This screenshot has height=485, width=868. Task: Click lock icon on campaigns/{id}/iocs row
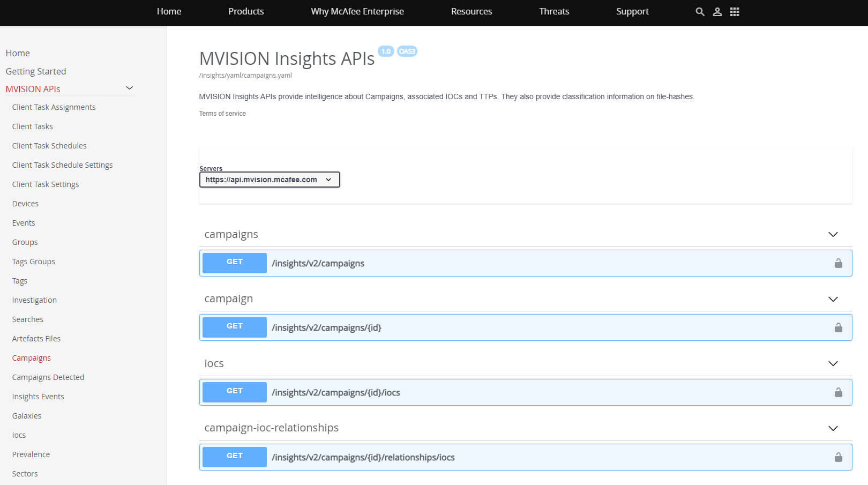[839, 392]
